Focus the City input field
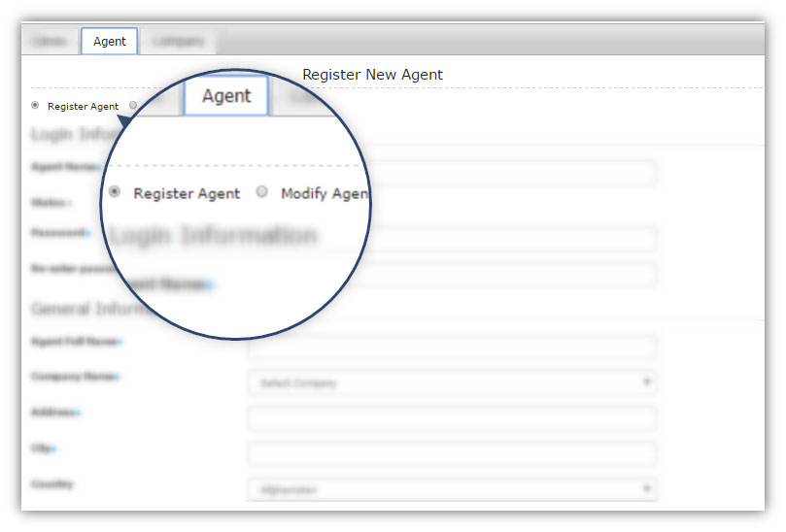Viewport: 786px width, 532px height. pos(452,454)
